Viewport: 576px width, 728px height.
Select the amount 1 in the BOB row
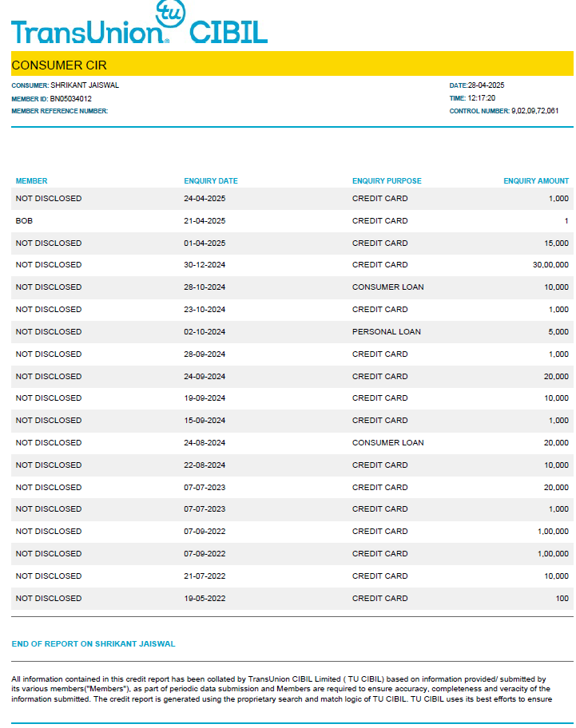[566, 221]
